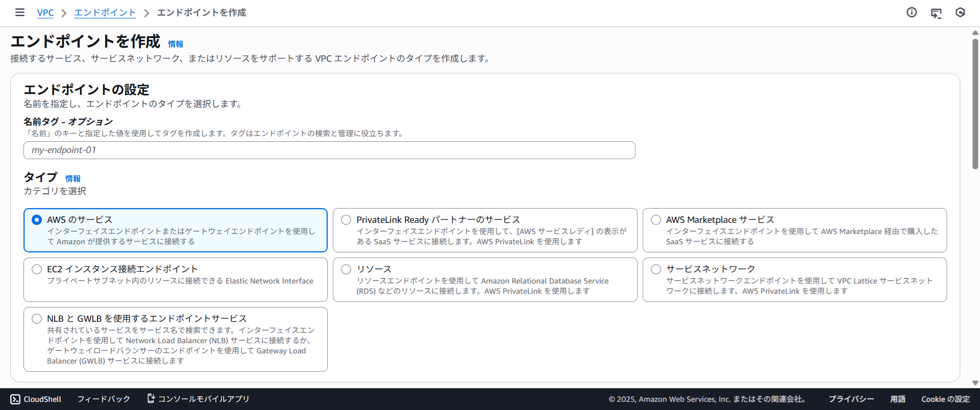Select the リソース endpoint type

(346, 269)
